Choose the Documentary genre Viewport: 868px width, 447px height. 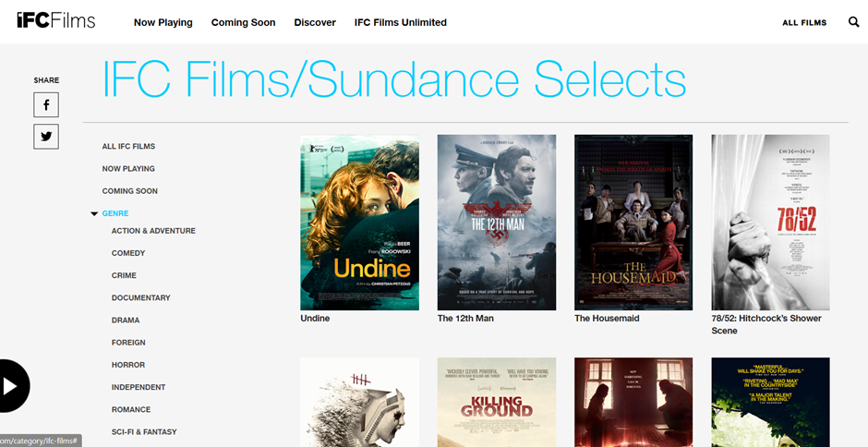point(141,297)
